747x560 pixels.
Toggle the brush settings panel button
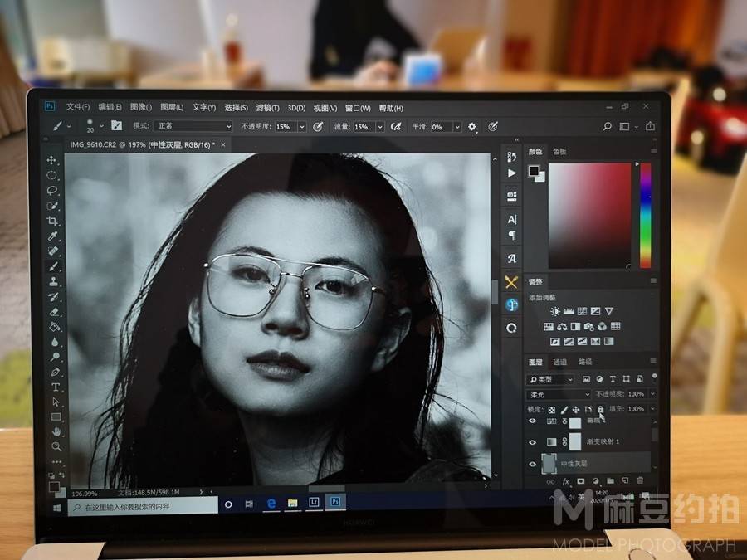(116, 126)
